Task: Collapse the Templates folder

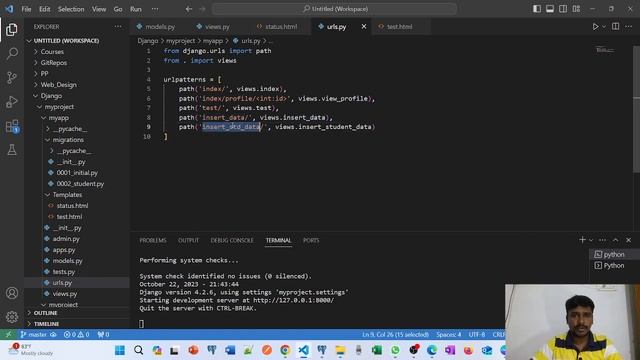Action: point(67,195)
